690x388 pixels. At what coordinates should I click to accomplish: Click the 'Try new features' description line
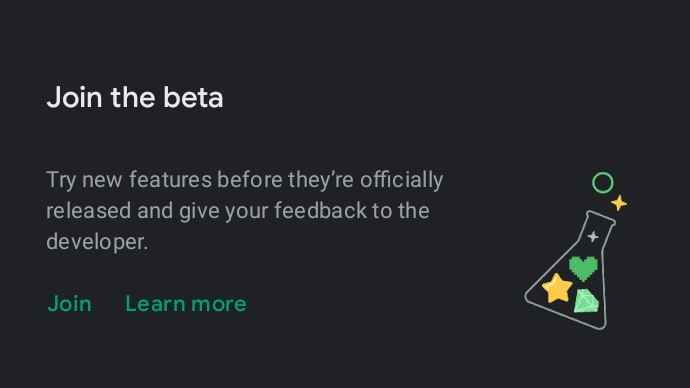pyautogui.click(x=244, y=180)
